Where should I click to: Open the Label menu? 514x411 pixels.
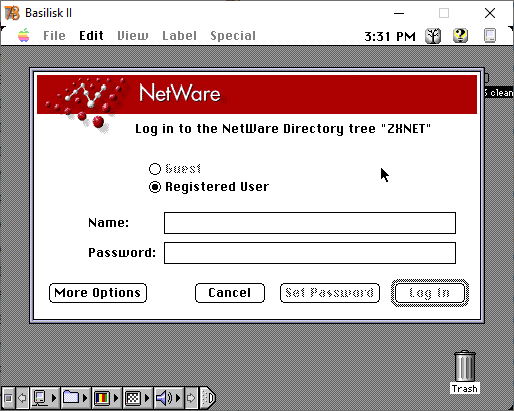click(179, 36)
